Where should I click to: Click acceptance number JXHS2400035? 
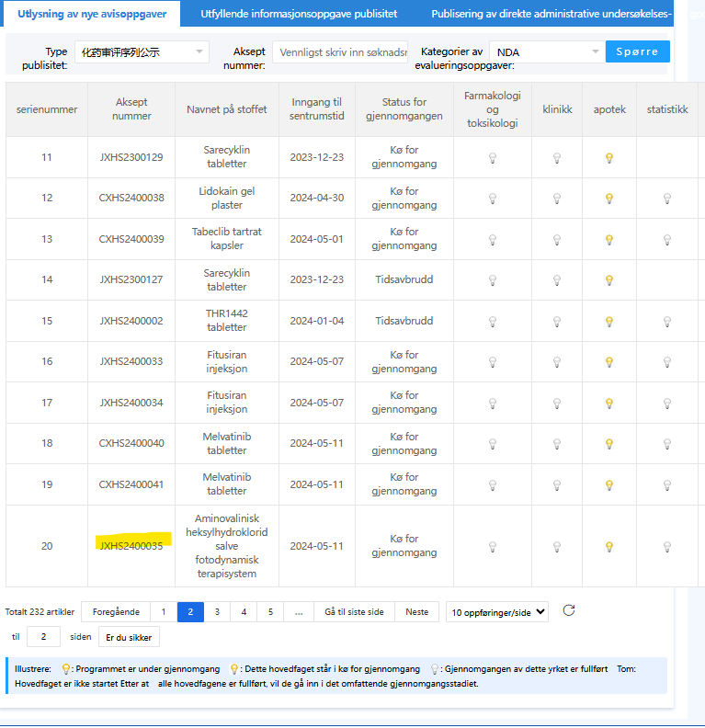(131, 546)
